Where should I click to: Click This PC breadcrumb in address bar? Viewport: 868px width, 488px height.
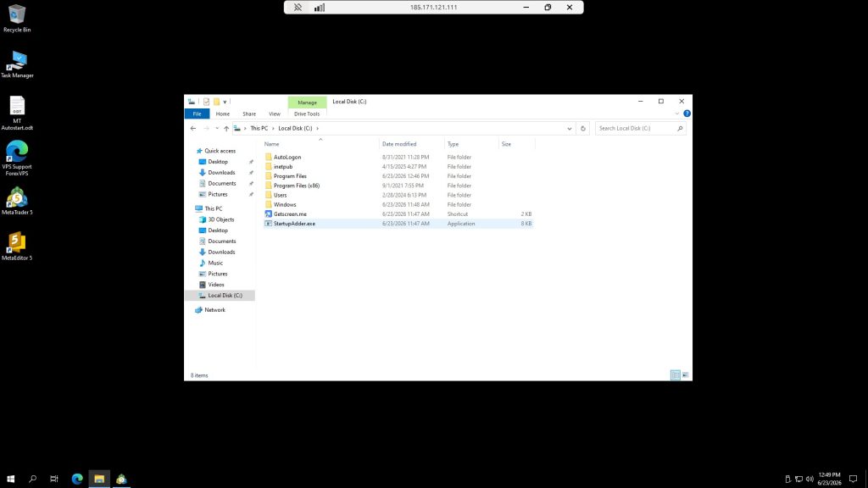[x=259, y=129]
